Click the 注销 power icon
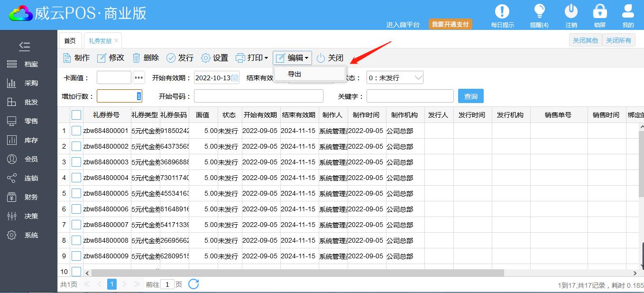The image size is (644, 293). 571,12
